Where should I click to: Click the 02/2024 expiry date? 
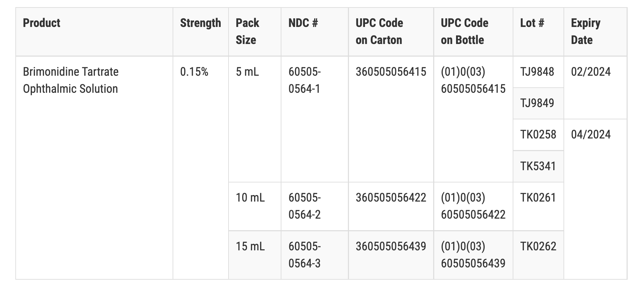click(590, 72)
